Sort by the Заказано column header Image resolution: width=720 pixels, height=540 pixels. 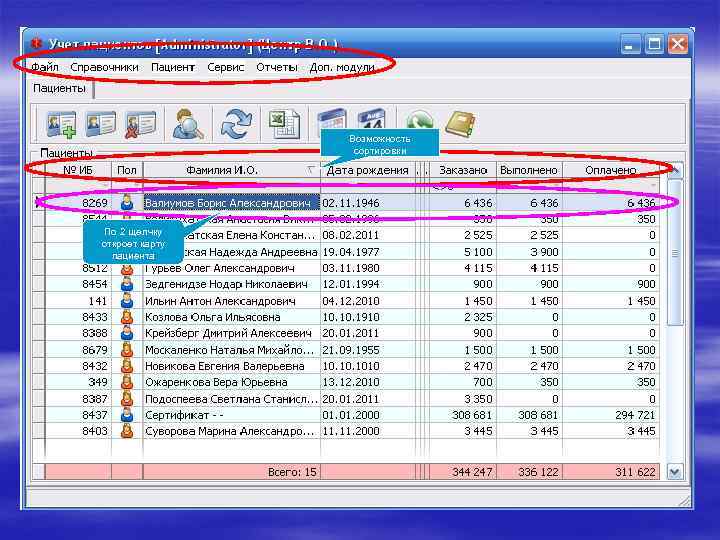point(463,170)
